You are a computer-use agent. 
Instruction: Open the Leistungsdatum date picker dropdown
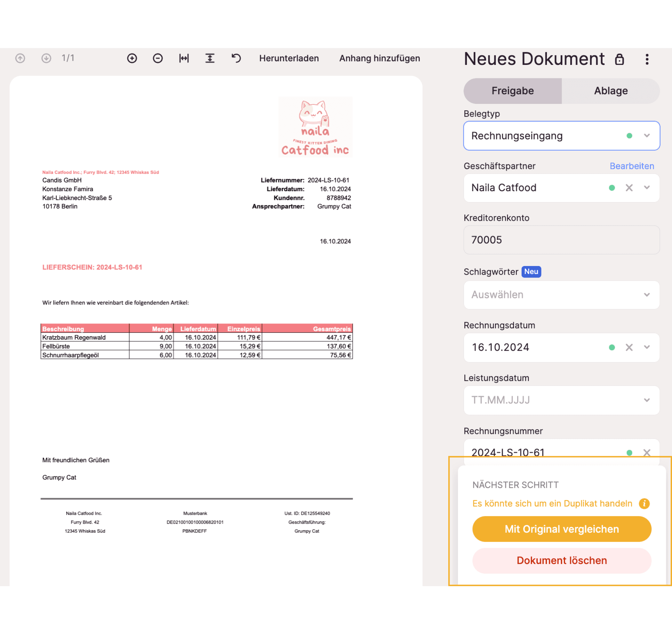click(647, 400)
